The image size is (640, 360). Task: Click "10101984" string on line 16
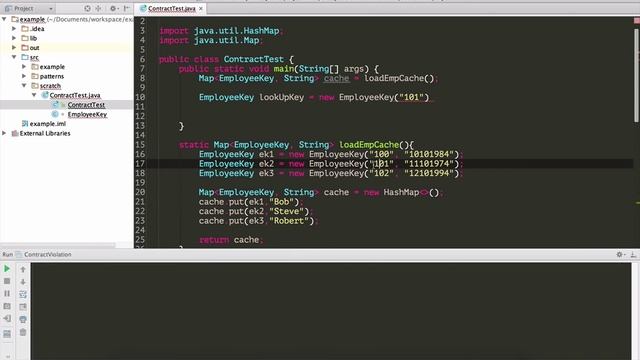pyautogui.click(x=429, y=154)
